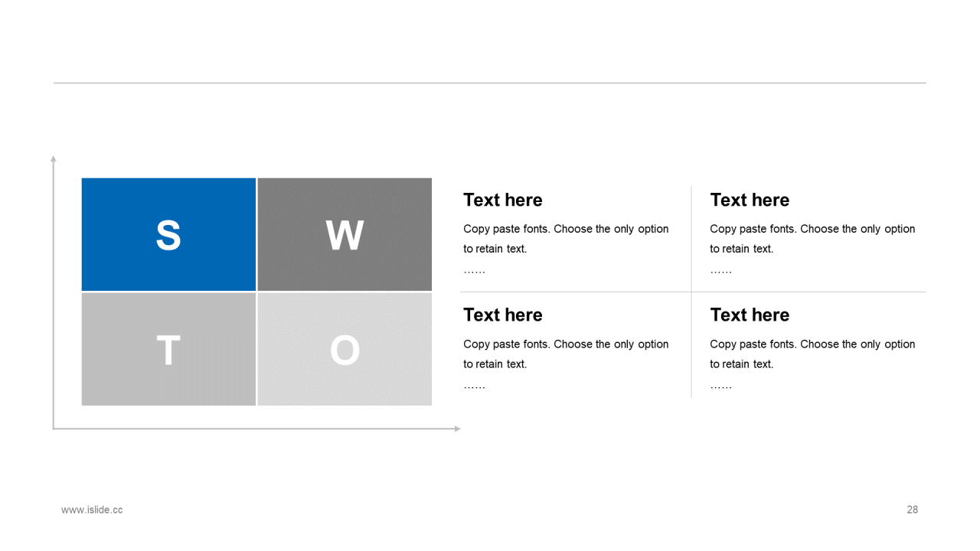Click the letter W label

coord(345,236)
